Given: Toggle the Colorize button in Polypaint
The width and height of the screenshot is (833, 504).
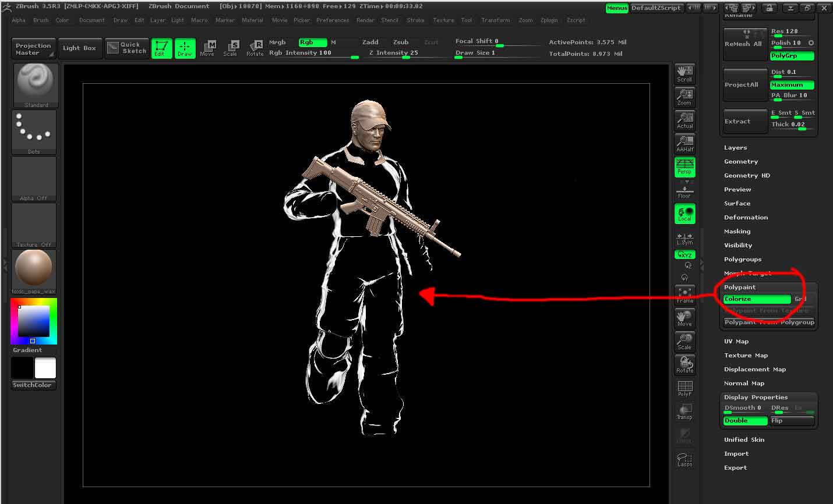Looking at the screenshot, I should tap(757, 299).
